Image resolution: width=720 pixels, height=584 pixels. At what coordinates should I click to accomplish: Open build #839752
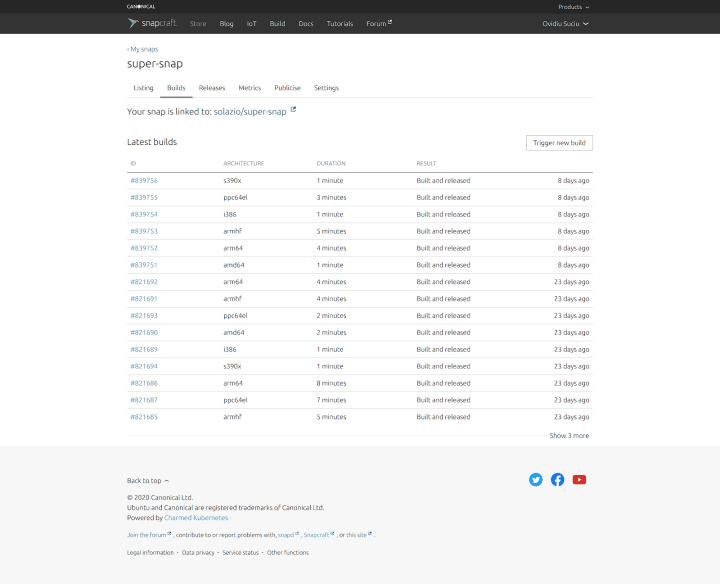144,248
